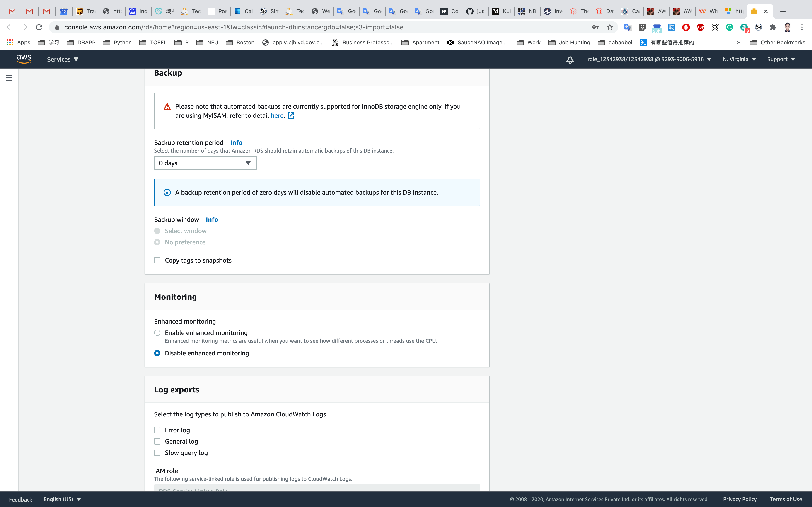Open the backup retention period dropdown
This screenshot has height=507, width=812.
point(205,163)
